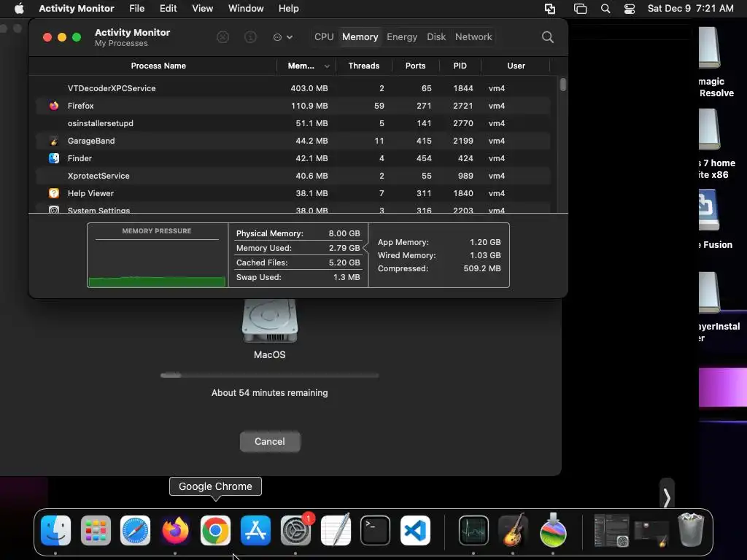
Task: Open the macOS installer icon in Dock
Action: [x=553, y=530]
